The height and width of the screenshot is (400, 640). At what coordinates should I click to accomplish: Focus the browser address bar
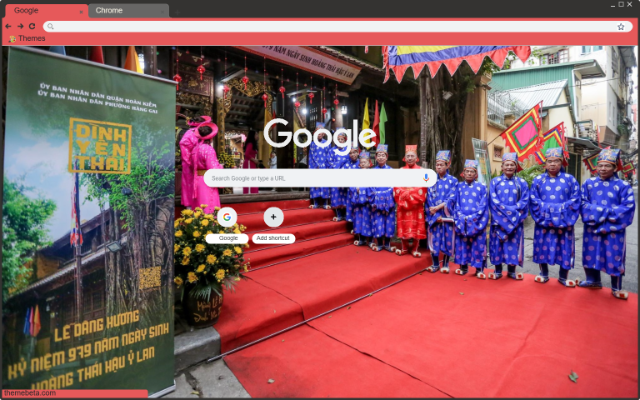[x=338, y=27]
